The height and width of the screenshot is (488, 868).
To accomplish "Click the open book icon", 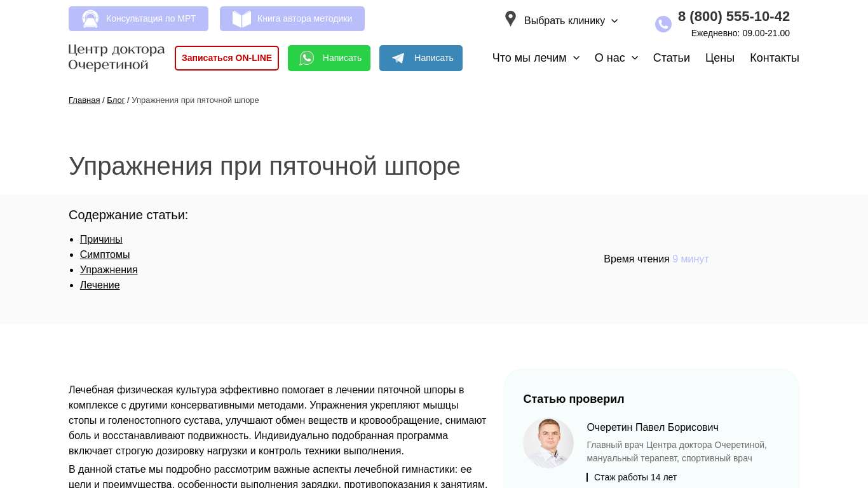I will click(x=241, y=19).
